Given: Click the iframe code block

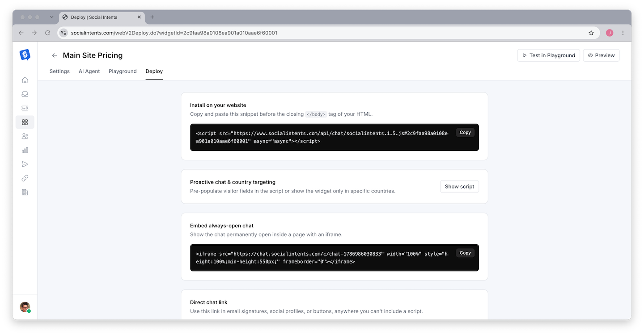Looking at the screenshot, I should [335, 258].
